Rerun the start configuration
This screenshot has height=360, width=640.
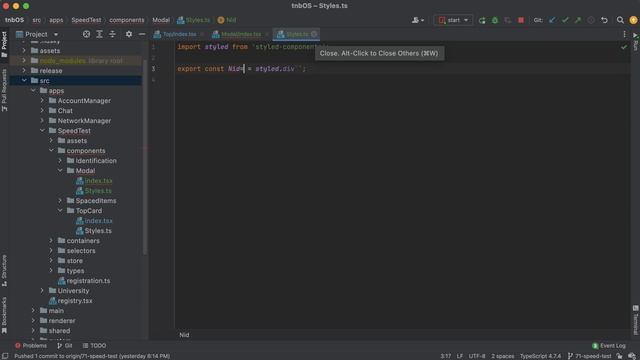pyautogui.click(x=482, y=20)
